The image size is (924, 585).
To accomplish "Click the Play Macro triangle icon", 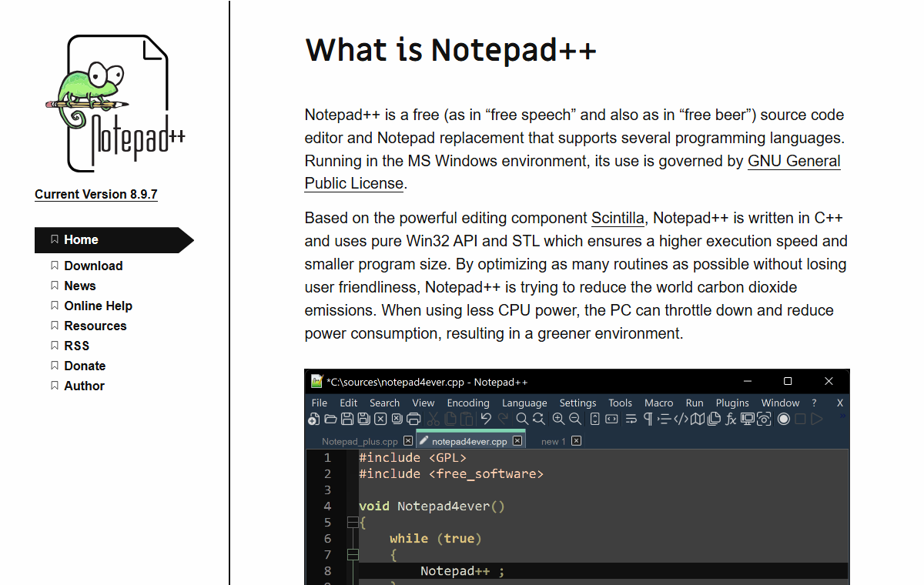I will 817,419.
